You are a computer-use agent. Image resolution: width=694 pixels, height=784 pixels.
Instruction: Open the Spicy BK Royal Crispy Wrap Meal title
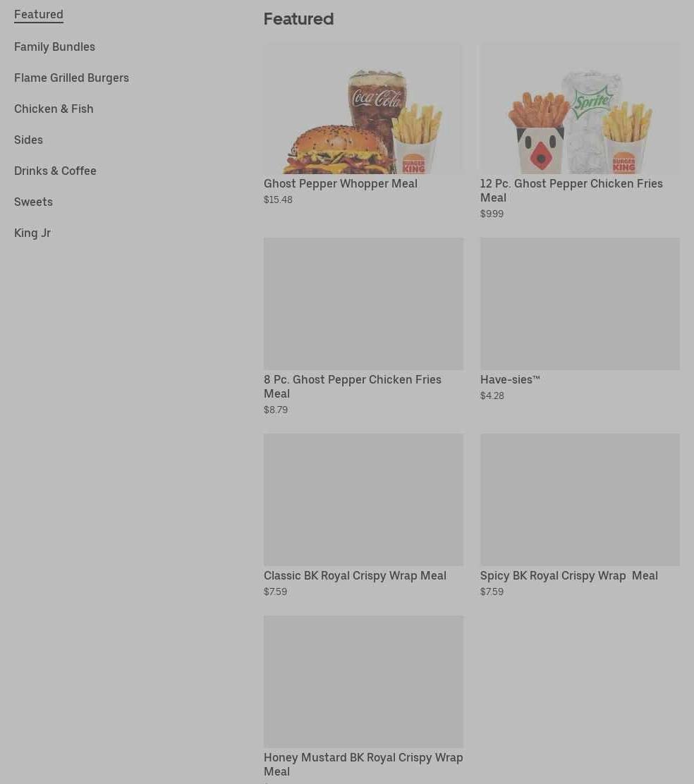coord(569,575)
